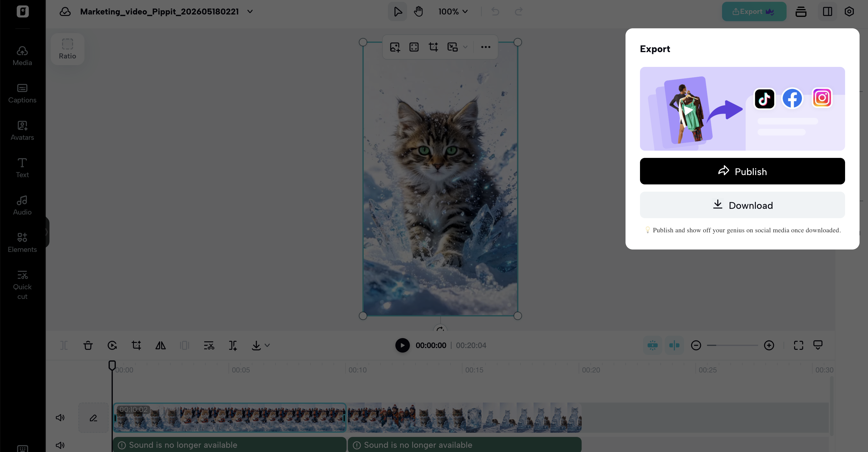Click the kitten image on canvas
The width and height of the screenshot is (868, 452).
point(440,179)
